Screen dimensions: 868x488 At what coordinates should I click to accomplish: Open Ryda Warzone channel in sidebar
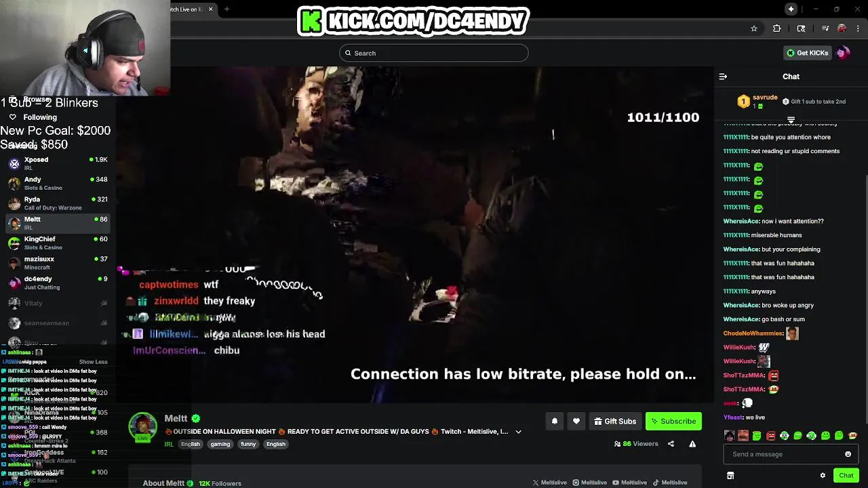[58, 203]
